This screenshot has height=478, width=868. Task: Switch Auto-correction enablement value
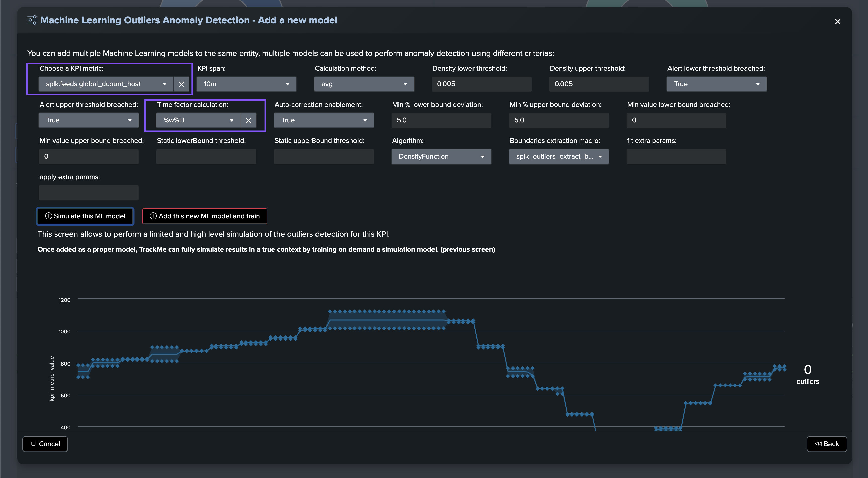point(324,120)
